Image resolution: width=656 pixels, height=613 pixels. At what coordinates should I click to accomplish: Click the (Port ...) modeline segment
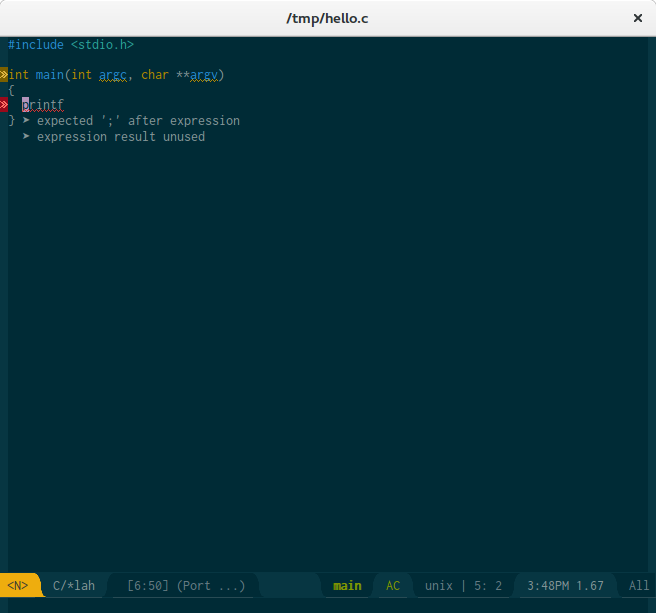tap(211, 585)
